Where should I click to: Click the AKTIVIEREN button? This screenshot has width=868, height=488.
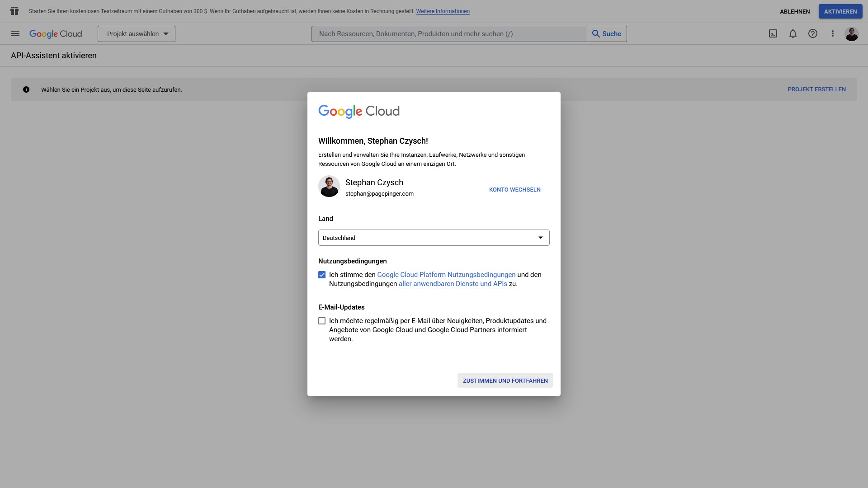click(x=840, y=12)
